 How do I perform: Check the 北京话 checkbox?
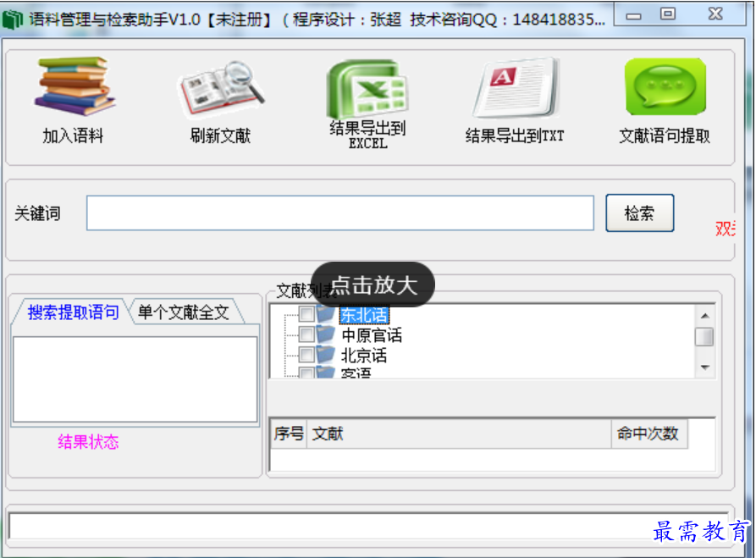pyautogui.click(x=306, y=355)
